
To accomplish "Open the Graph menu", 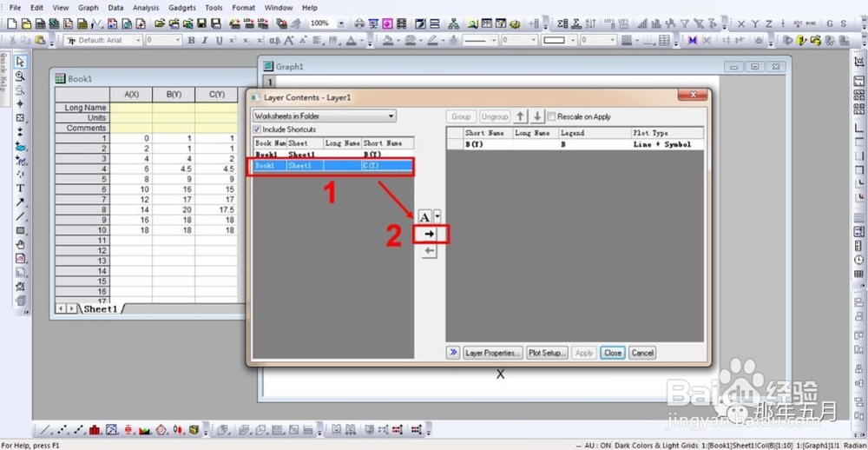I will coord(88,8).
